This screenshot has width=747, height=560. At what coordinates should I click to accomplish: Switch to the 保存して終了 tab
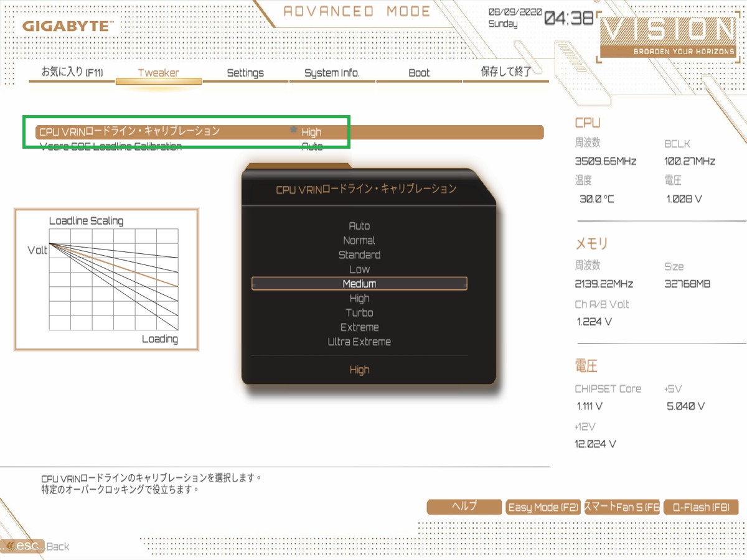(x=506, y=72)
